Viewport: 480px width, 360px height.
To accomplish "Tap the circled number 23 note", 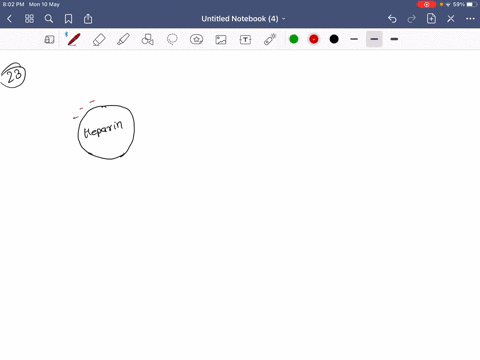I will point(13,75).
